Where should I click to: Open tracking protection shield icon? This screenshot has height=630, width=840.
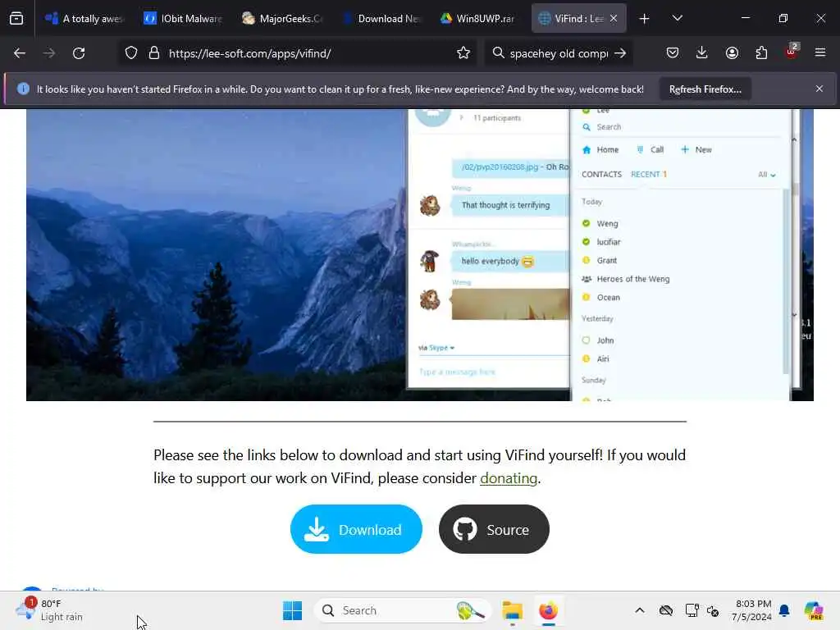[131, 53]
